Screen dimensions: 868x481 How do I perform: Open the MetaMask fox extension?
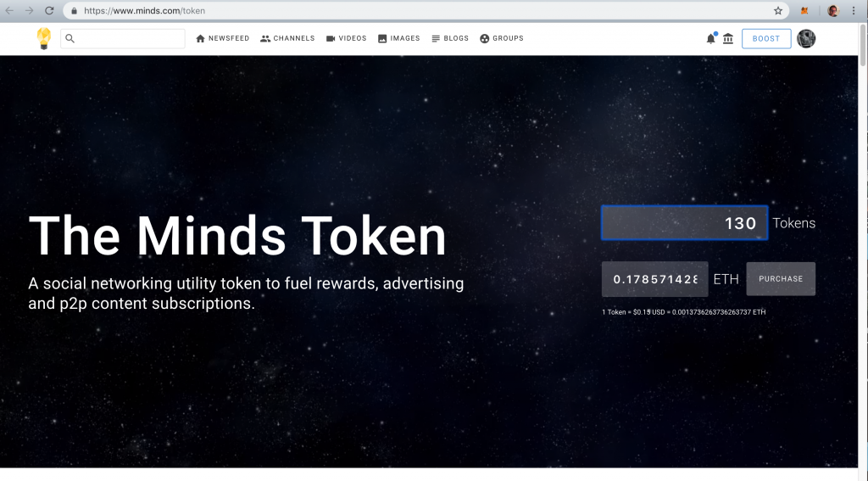805,10
